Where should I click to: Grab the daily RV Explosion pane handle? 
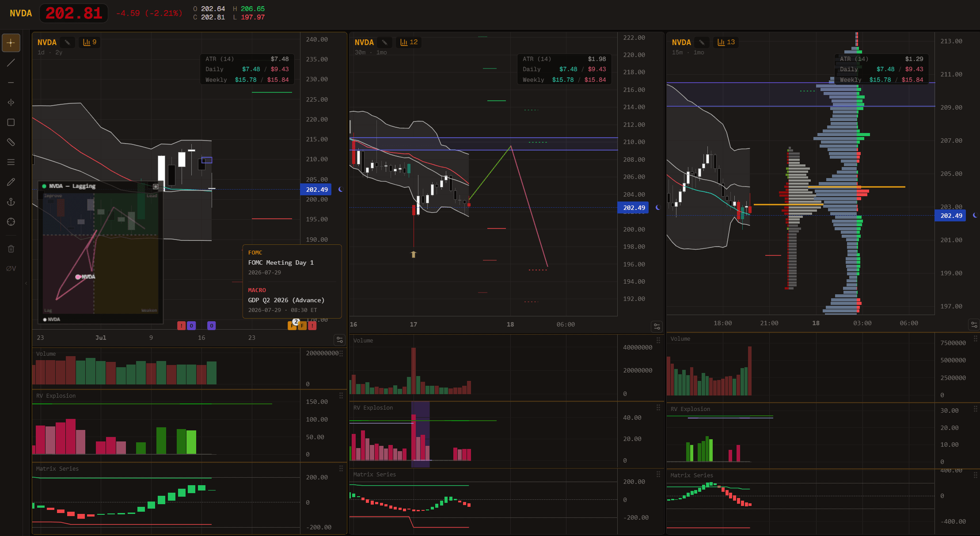pyautogui.click(x=341, y=395)
